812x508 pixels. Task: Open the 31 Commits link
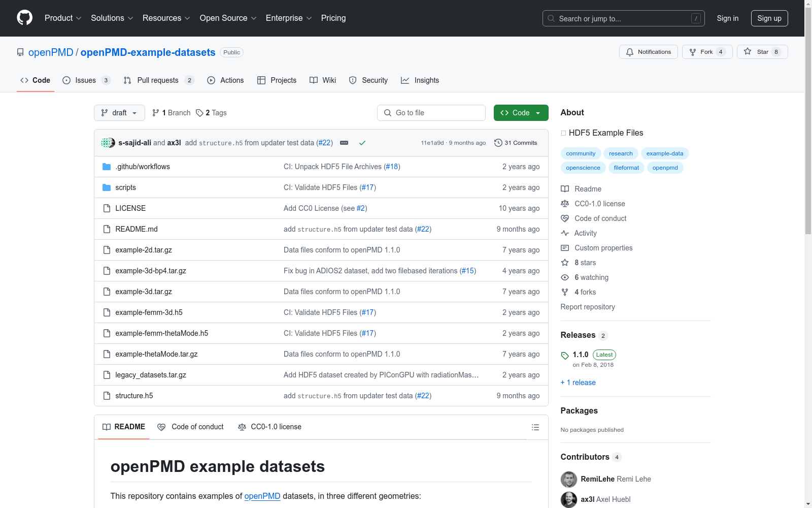516,143
